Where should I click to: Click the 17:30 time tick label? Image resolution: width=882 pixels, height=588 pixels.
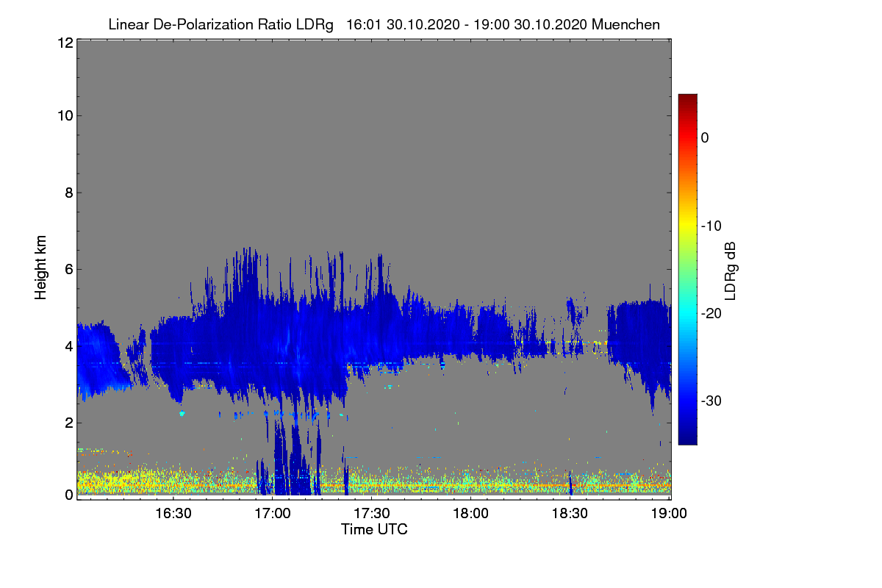(372, 513)
